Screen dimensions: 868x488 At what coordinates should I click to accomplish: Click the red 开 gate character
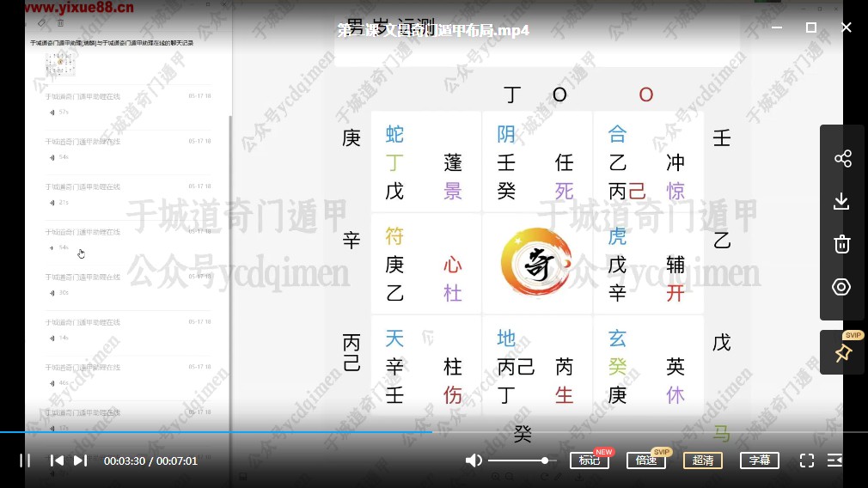(675, 293)
